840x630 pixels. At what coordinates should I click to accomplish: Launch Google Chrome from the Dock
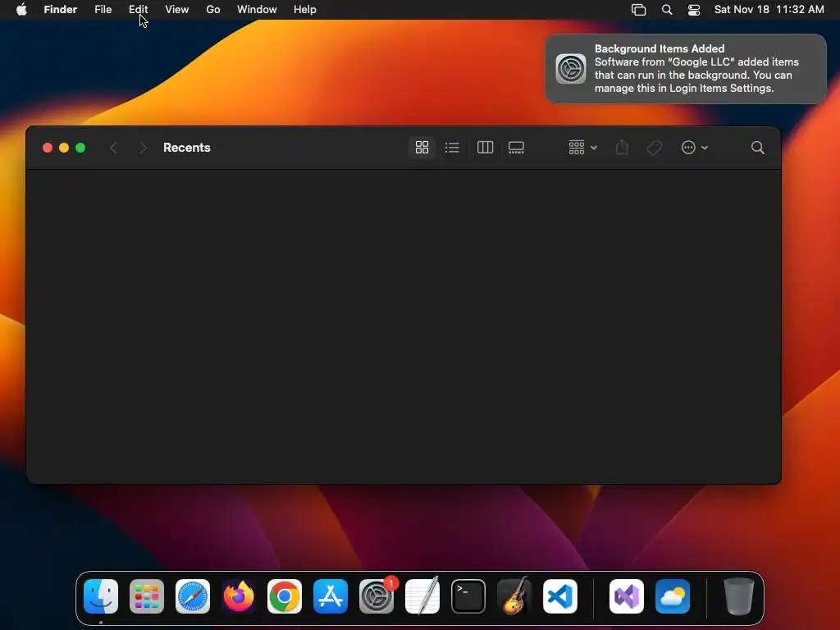pyautogui.click(x=285, y=596)
